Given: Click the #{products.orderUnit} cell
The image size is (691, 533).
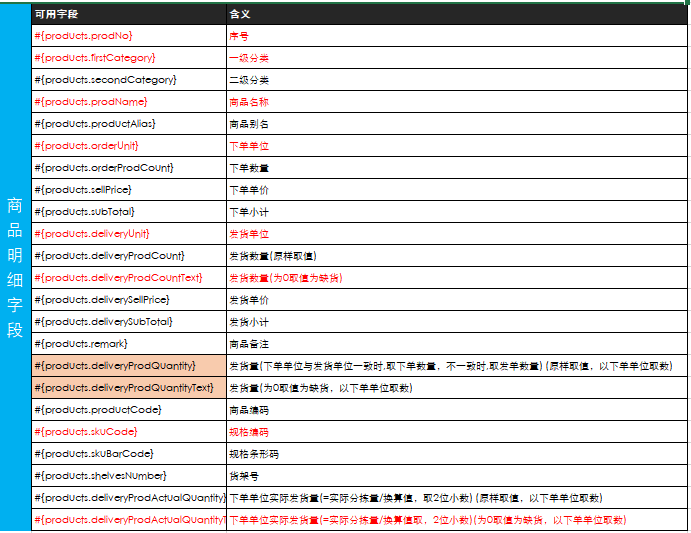Looking at the screenshot, I should 129,146.
